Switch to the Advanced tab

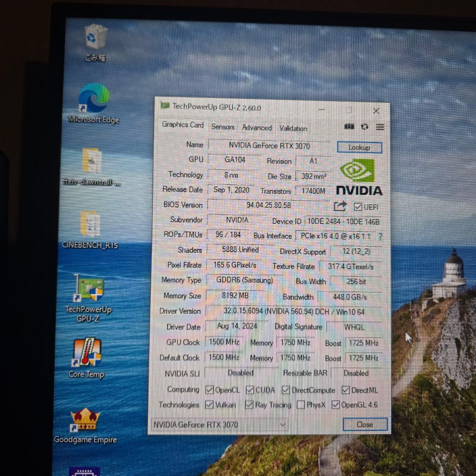[257, 128]
